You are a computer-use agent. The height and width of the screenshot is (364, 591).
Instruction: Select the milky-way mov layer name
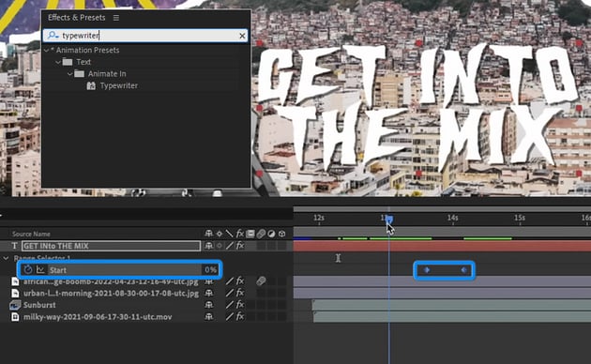click(x=98, y=317)
